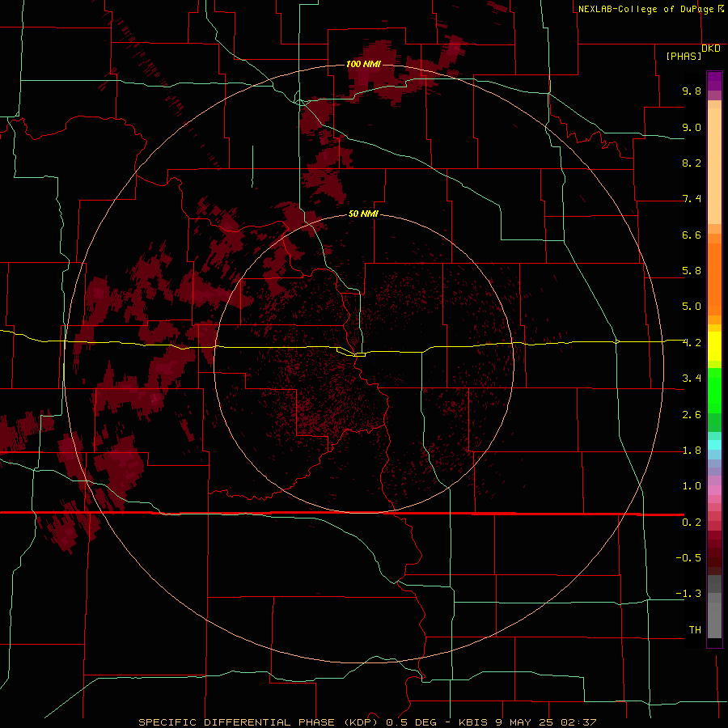Pick the dark red segment near -0.5
This screenshot has width=728, height=728.
pyautogui.click(x=714, y=557)
